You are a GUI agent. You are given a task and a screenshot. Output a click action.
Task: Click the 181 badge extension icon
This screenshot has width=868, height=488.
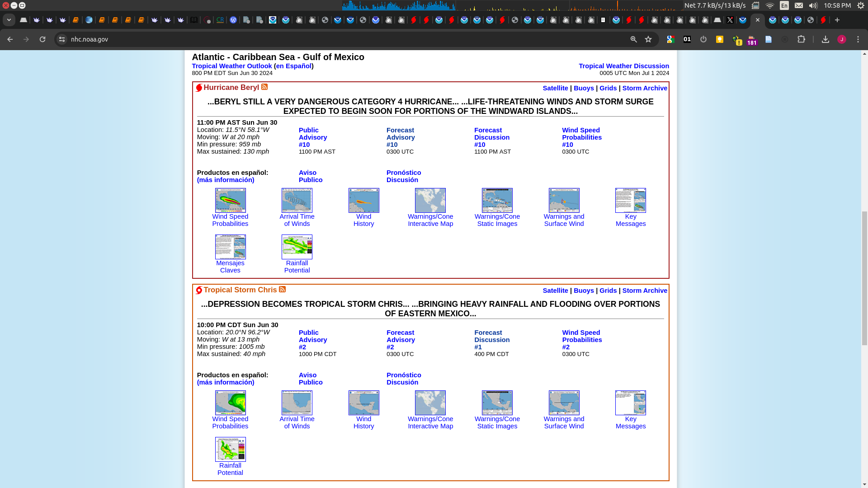[752, 40]
